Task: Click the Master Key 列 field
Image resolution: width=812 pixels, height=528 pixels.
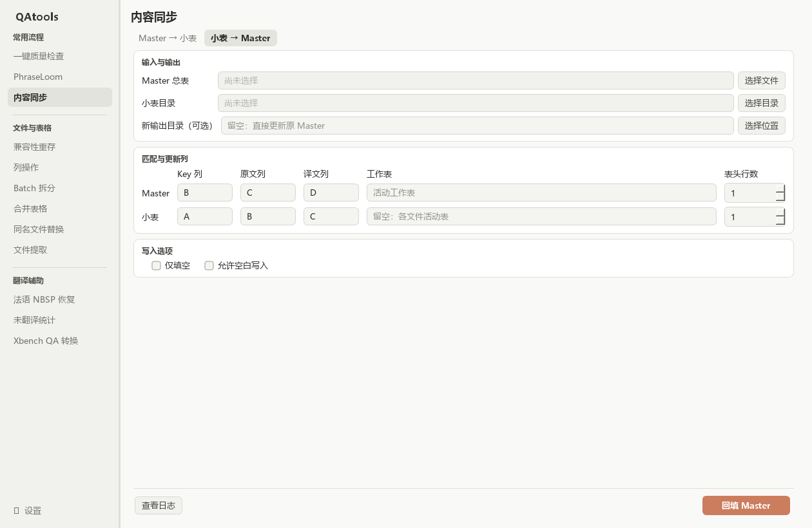Action: (x=205, y=193)
